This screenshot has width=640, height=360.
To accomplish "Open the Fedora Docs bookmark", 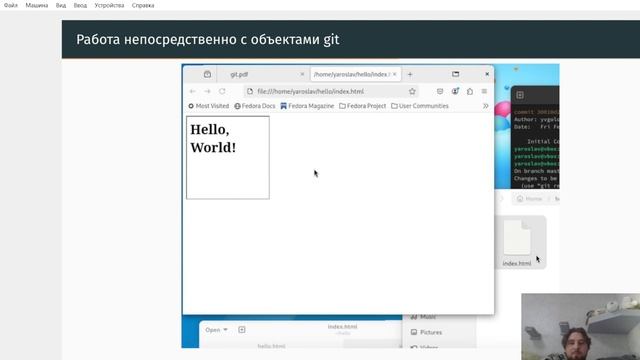I will pos(255,106).
